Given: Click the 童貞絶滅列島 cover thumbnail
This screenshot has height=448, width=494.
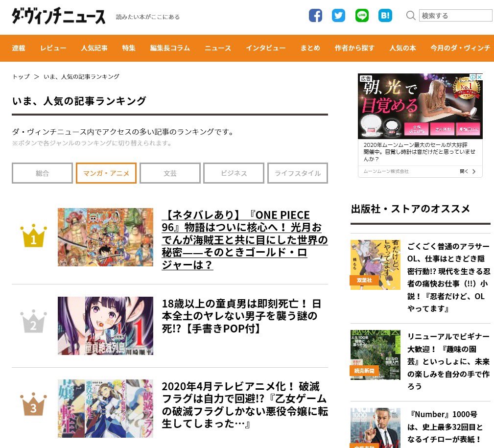Looking at the screenshot, I should coord(106,326).
